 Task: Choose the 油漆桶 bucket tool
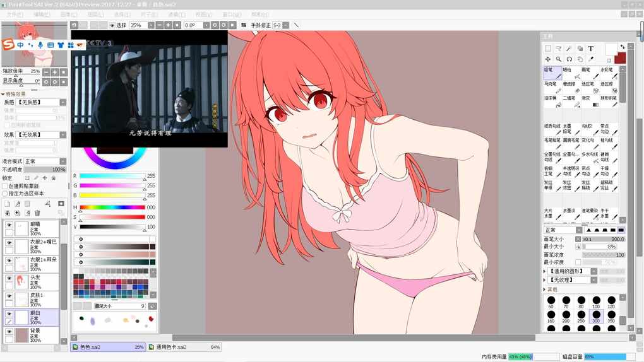(552, 102)
